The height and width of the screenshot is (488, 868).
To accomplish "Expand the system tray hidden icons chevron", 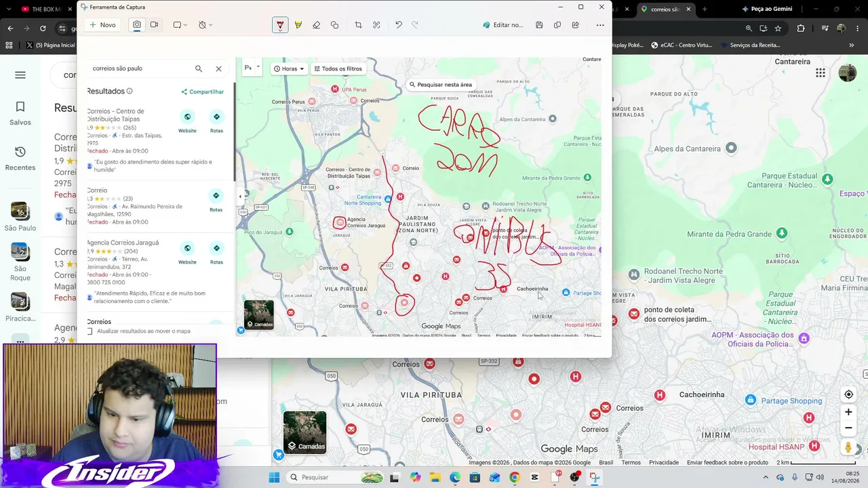I will (x=767, y=477).
